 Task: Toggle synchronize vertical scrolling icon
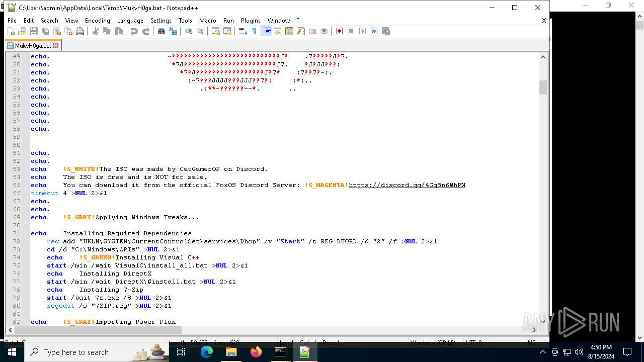point(216,31)
